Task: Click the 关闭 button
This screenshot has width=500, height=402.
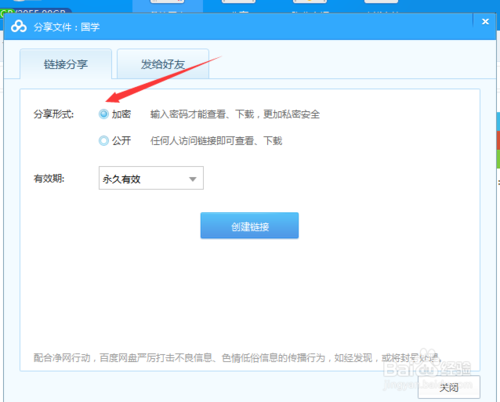Action: (449, 387)
